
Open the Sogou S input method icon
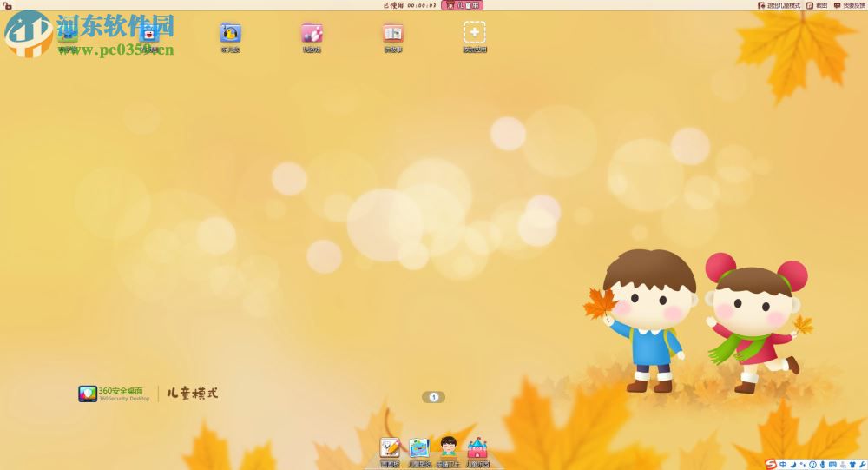click(771, 465)
